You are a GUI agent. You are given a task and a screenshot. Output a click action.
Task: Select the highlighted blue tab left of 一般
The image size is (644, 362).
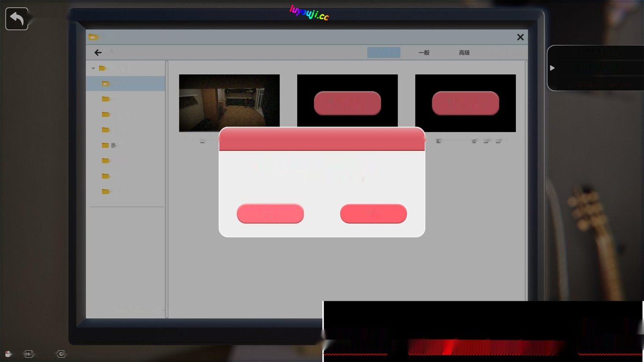click(384, 52)
